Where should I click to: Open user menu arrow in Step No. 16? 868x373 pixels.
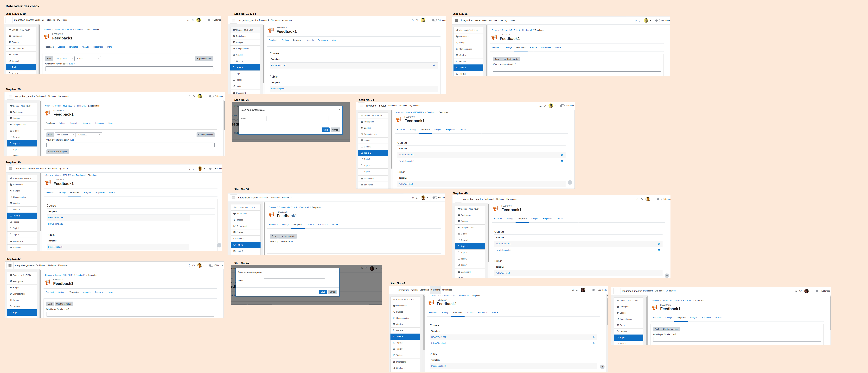(650, 21)
